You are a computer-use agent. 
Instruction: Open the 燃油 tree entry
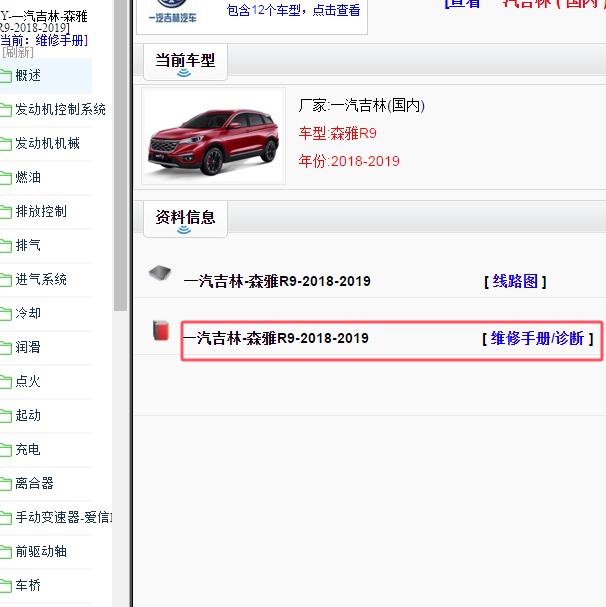point(28,178)
